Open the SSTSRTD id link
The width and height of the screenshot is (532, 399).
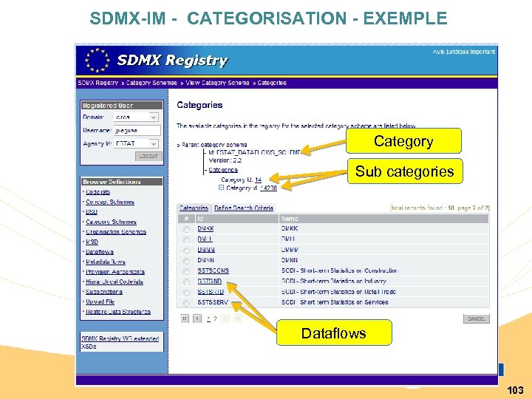point(211,292)
